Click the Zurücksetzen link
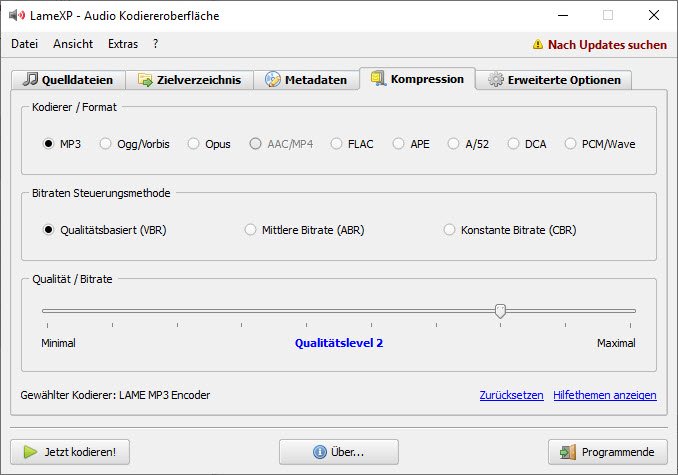The height and width of the screenshot is (475, 678). click(x=512, y=395)
